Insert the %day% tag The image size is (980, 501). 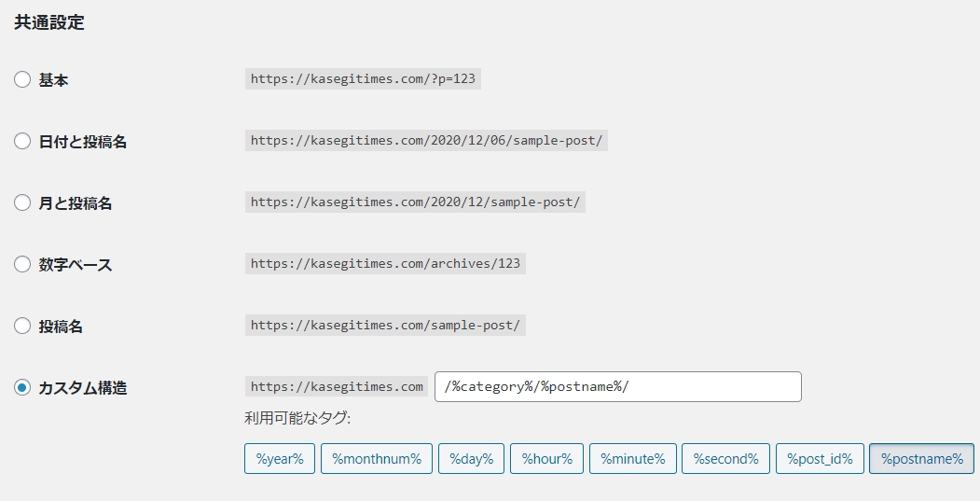pyautogui.click(x=471, y=458)
